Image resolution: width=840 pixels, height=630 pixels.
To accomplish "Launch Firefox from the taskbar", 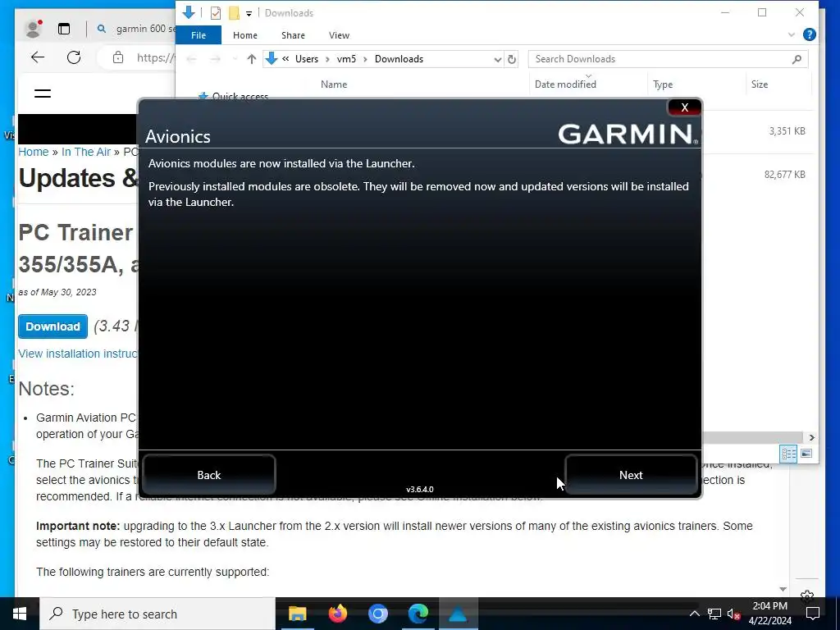I will tap(337, 614).
